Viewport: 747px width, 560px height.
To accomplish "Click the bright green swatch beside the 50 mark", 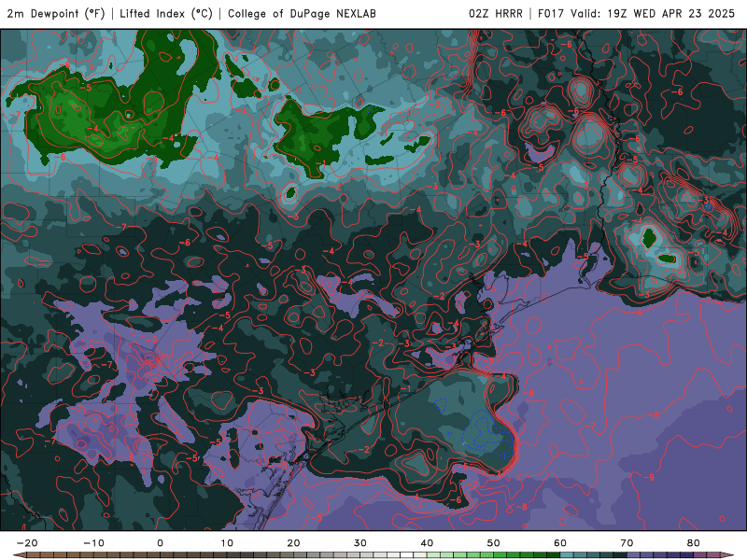I will pos(500,555).
